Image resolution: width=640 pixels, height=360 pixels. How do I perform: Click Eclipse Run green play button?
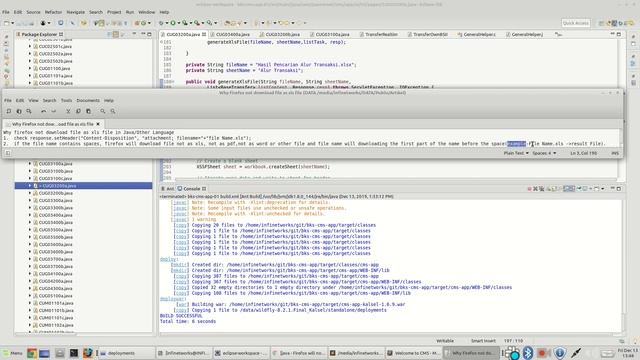click(x=173, y=23)
